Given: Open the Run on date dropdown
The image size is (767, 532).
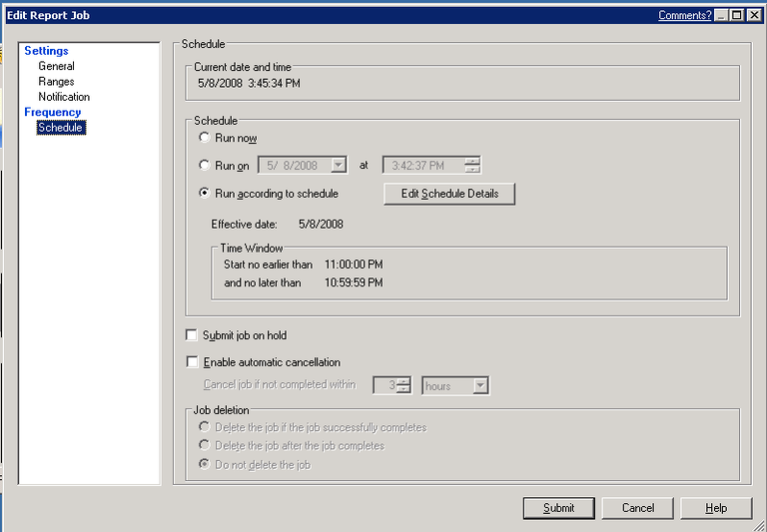Looking at the screenshot, I should click(x=339, y=166).
